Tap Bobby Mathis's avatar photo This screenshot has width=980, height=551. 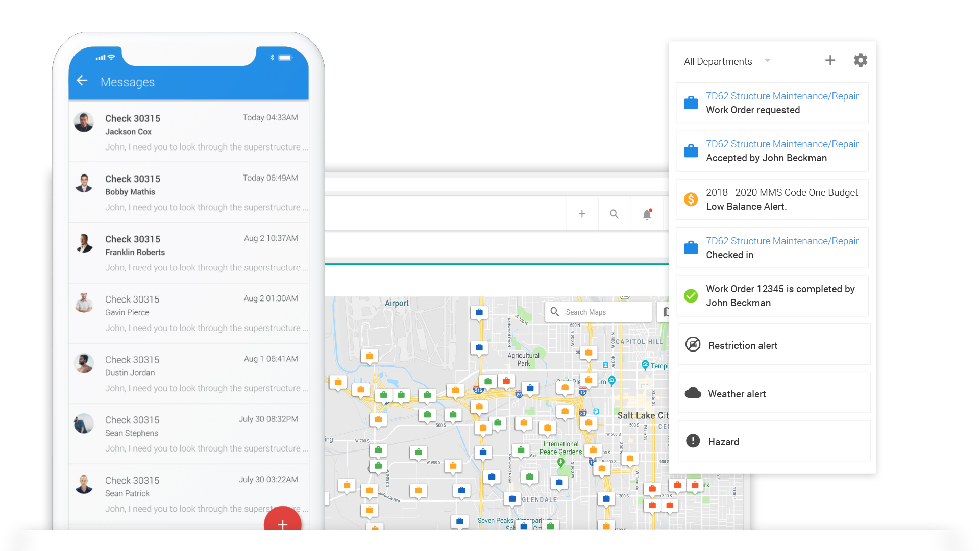(x=84, y=183)
